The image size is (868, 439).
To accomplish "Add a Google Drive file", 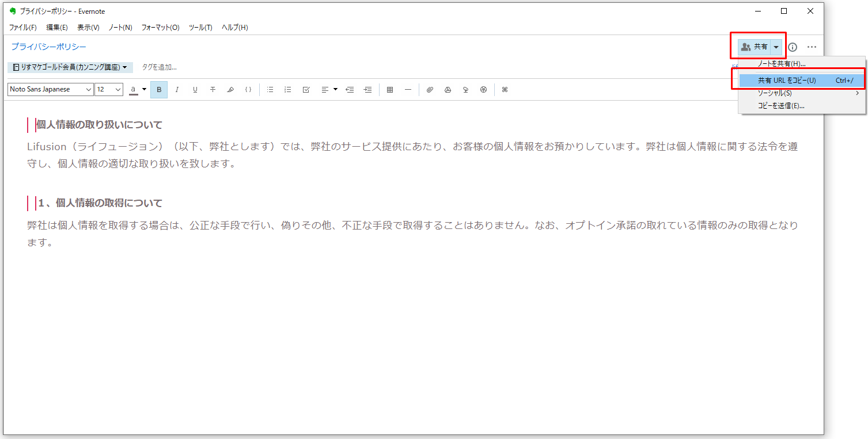I will click(448, 90).
